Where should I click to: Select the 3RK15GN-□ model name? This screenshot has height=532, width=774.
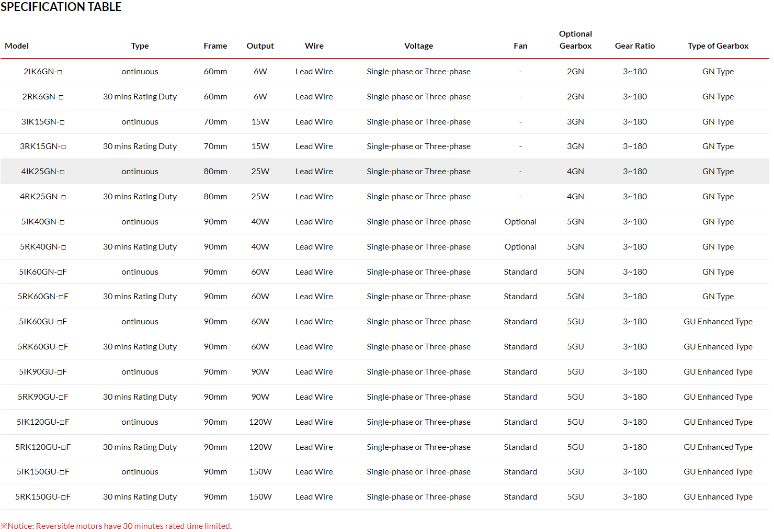point(43,146)
